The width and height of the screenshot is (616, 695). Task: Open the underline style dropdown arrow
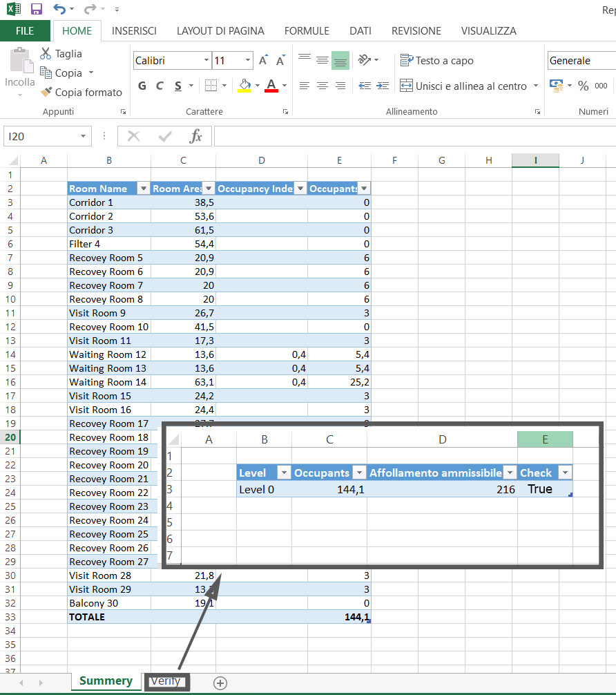tap(191, 86)
